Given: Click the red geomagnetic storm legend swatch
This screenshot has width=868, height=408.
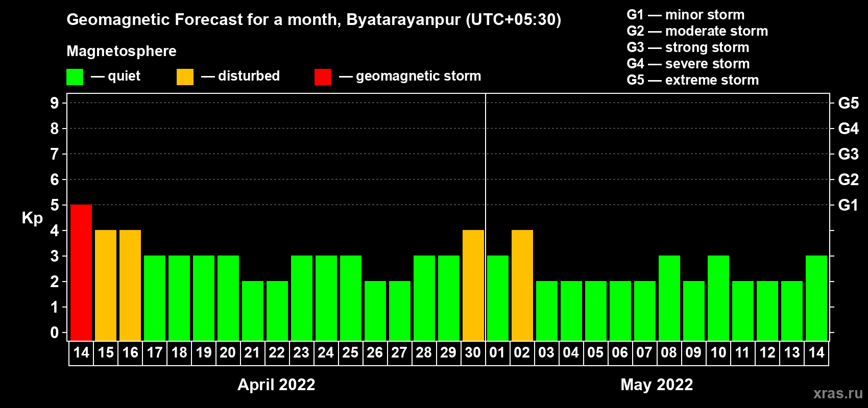Looking at the screenshot, I should tap(323, 77).
